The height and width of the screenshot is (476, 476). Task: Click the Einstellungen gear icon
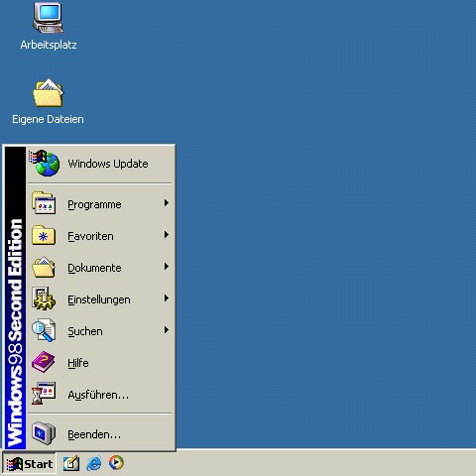pos(44,298)
